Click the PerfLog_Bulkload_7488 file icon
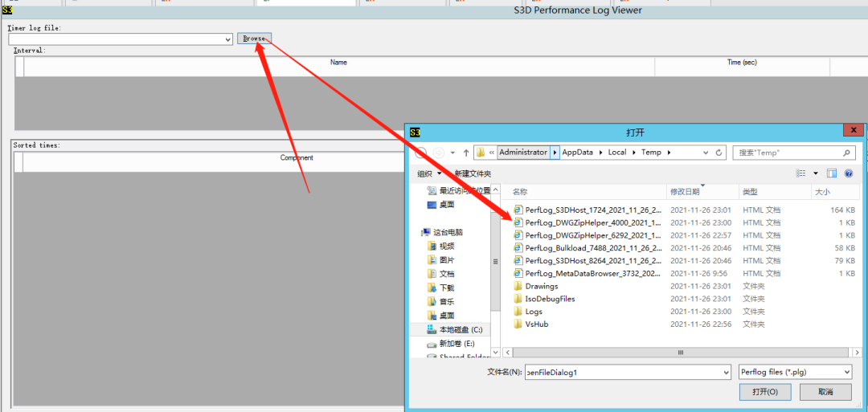The height and width of the screenshot is (412, 868). click(518, 248)
